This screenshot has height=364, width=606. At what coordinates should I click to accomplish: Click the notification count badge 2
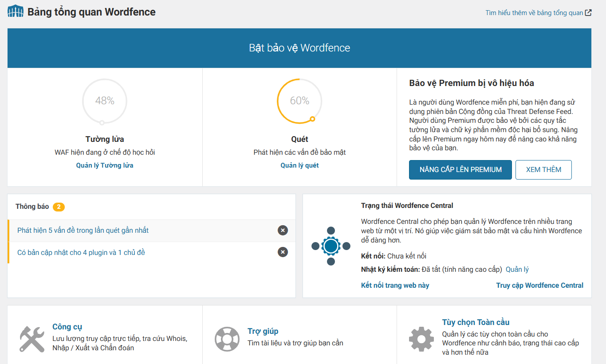tap(59, 207)
